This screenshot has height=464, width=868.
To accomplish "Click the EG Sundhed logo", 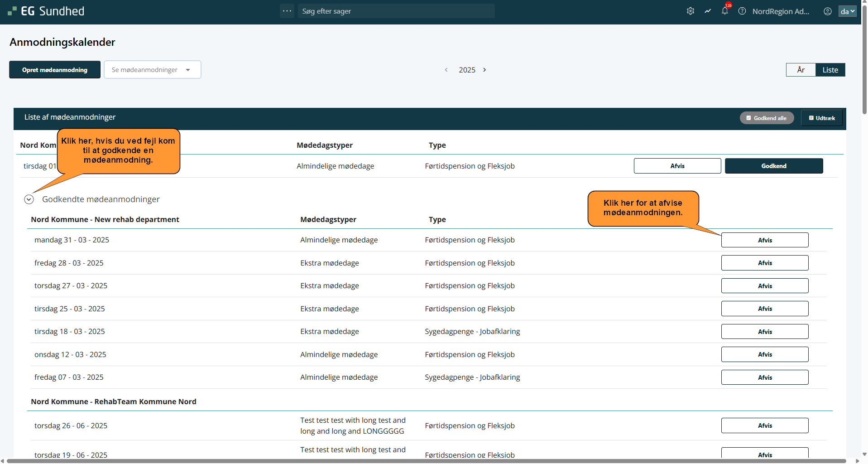I will [46, 11].
